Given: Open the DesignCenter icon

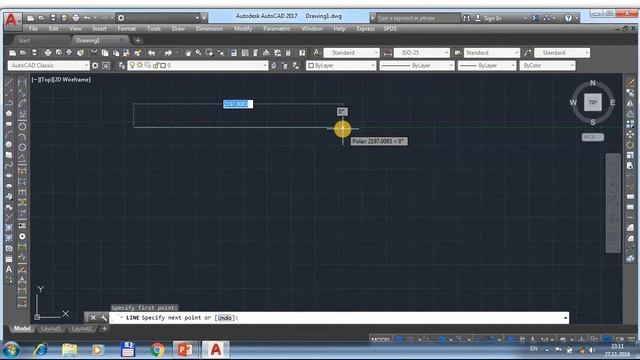Looking at the screenshot, I should (245, 53).
